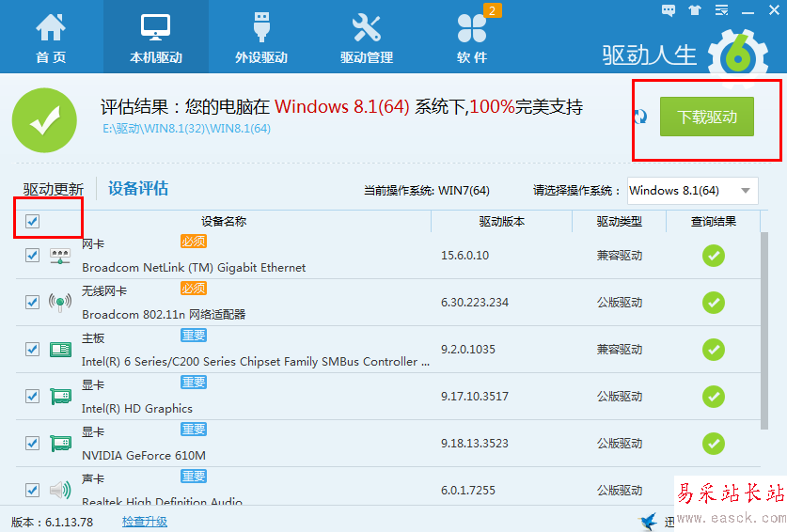Click green check result for Intel HD Graphics
This screenshot has width=787, height=532.
pyautogui.click(x=714, y=397)
